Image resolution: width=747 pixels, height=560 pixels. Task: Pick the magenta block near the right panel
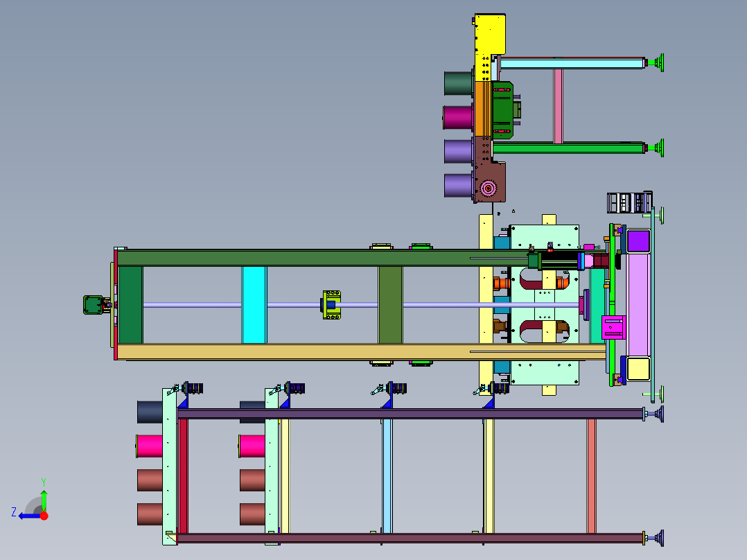[x=613, y=327]
